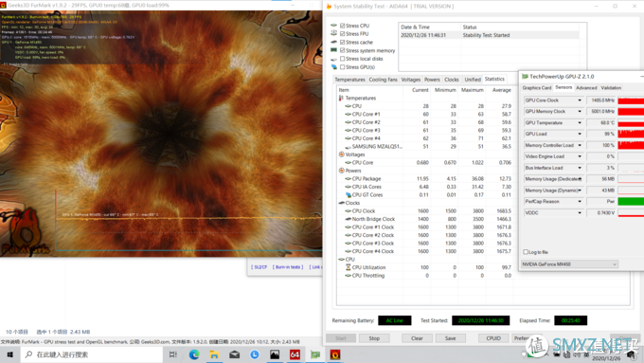Open the Mail app from the taskbar
The image size is (644, 363).
pyautogui.click(x=235, y=354)
